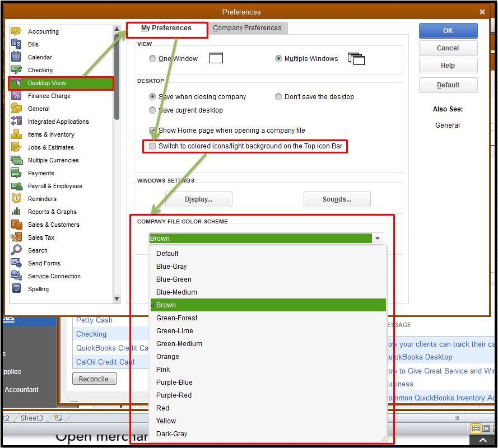Image resolution: width=498 pixels, height=448 pixels.
Task: Open the Sheet3 tab in Excel
Action: tap(31, 418)
